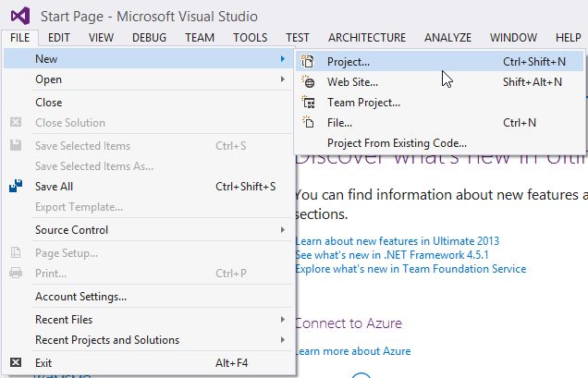Click the Team Project icon

click(x=310, y=103)
